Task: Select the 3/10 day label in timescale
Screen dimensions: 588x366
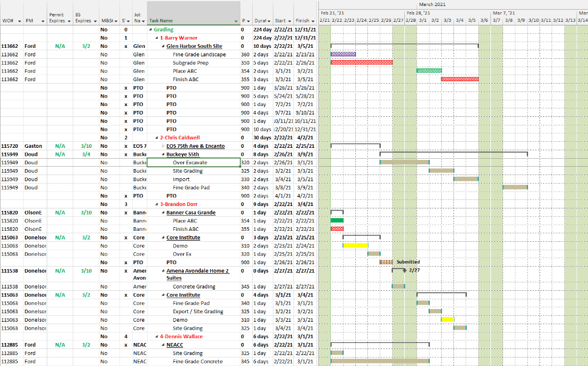Action: point(533,20)
